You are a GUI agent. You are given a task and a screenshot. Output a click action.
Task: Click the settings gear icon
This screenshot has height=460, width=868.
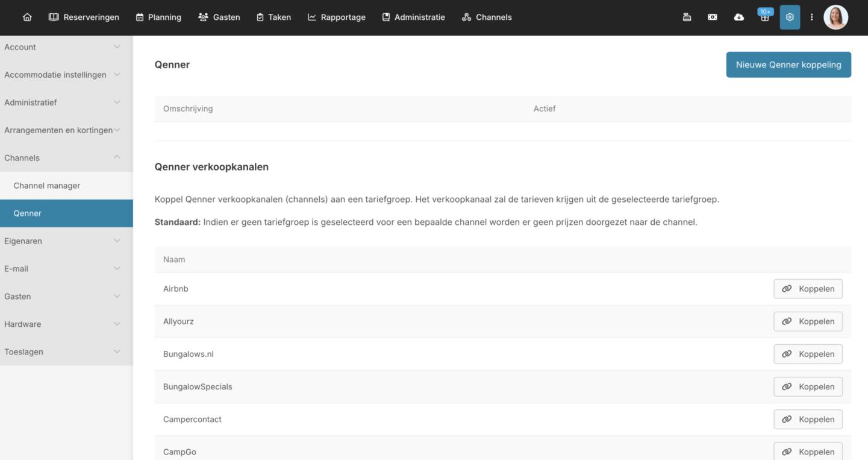[790, 17]
